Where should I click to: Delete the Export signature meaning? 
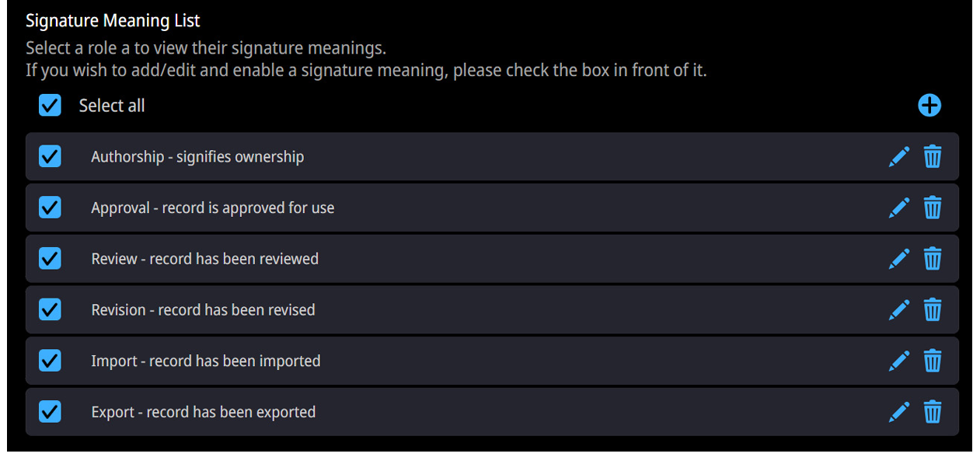pyautogui.click(x=933, y=412)
